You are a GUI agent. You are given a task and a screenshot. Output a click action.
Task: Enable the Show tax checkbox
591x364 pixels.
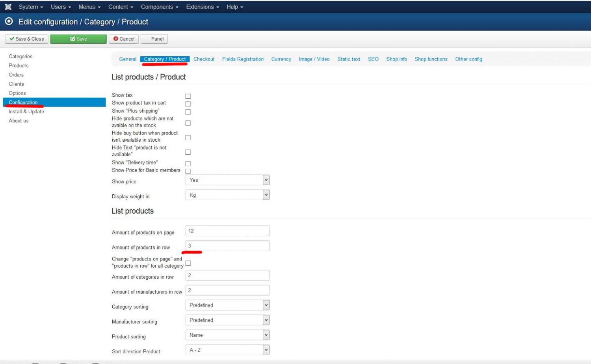pos(188,96)
